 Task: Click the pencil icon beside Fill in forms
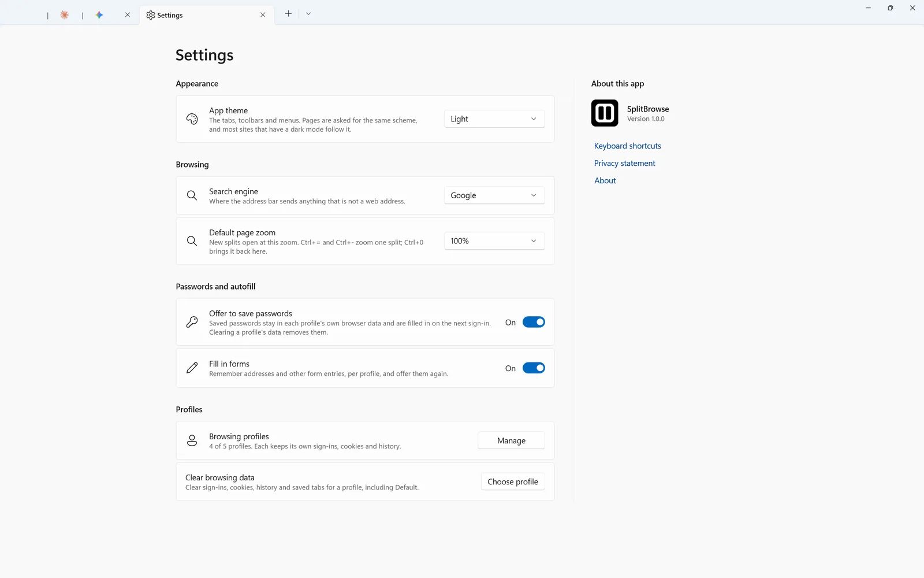[192, 368]
